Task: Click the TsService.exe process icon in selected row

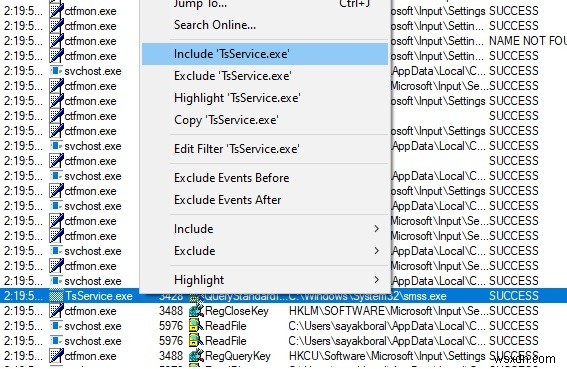Action: pyautogui.click(x=56, y=296)
